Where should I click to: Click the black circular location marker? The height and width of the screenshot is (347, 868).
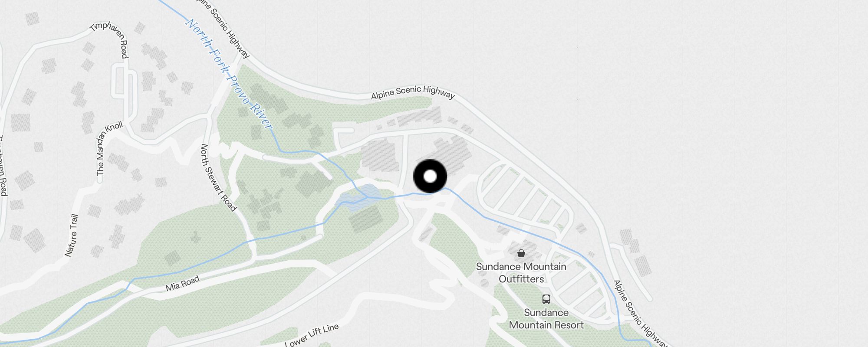click(x=430, y=176)
